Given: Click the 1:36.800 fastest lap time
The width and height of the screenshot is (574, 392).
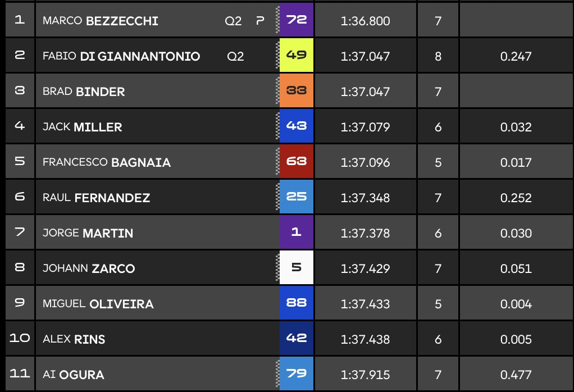Looking at the screenshot, I should click(x=365, y=21).
